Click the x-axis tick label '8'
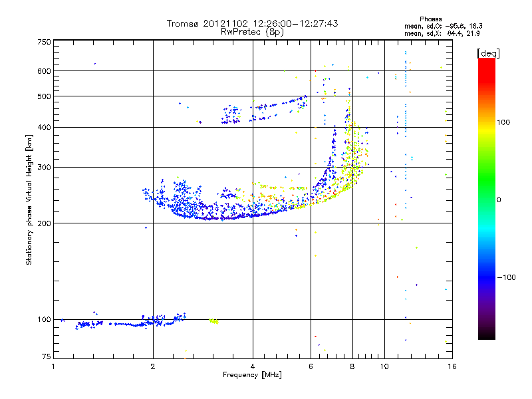Viewport: 532px width, 399px height. (352, 366)
